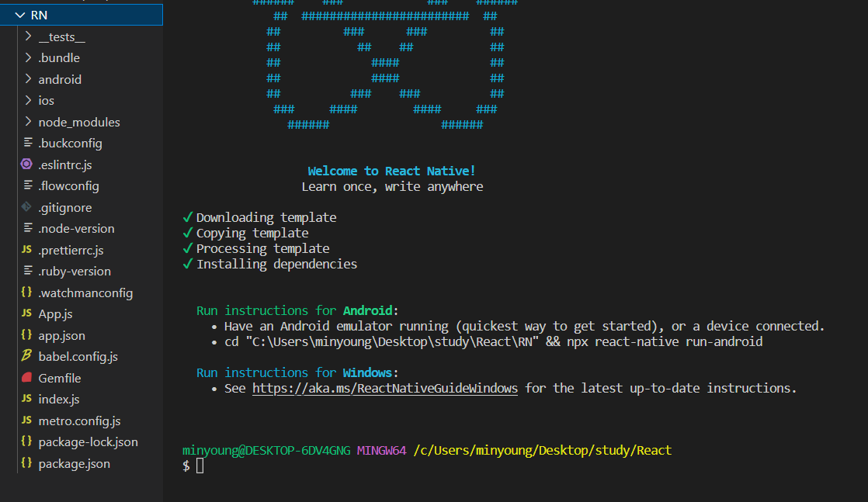868x502 pixels.
Task: Click the 'Installing dependencies' terminal line
Action: 277,264
